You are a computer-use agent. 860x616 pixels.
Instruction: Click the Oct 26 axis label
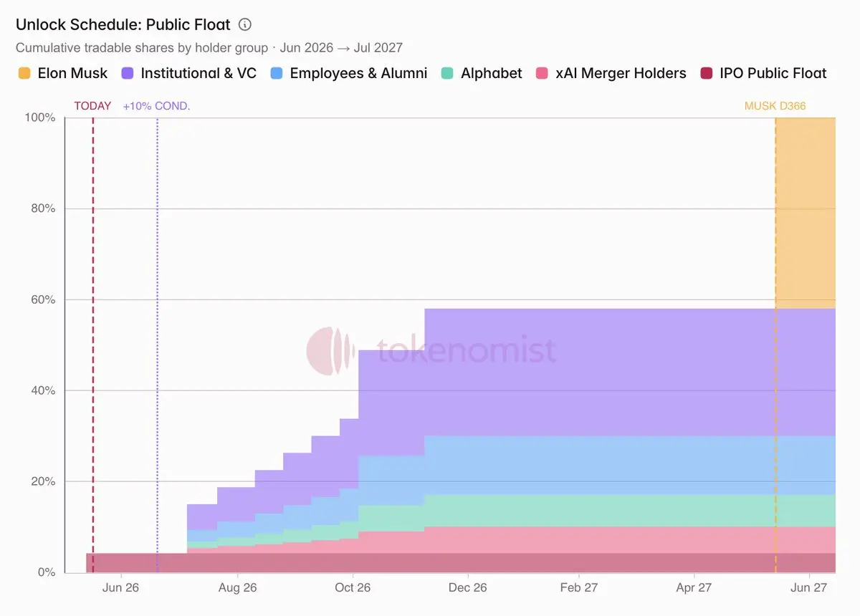coord(353,587)
